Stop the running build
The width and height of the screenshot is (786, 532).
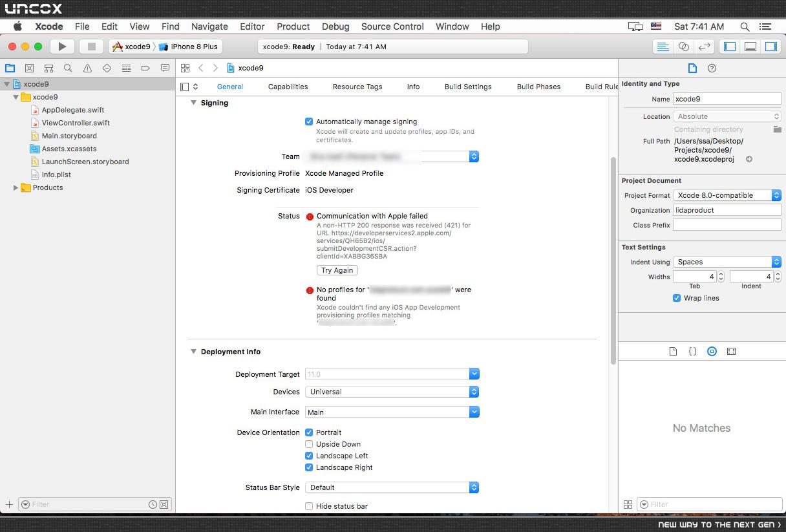[91, 47]
